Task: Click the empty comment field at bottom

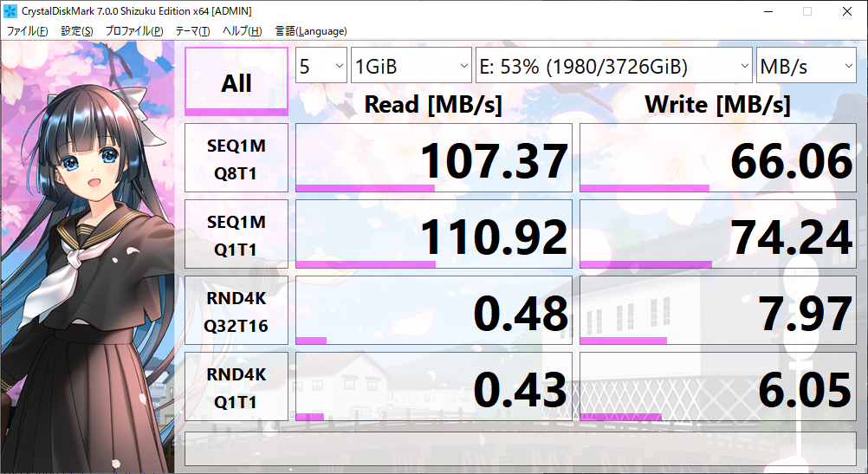Action: [521, 449]
